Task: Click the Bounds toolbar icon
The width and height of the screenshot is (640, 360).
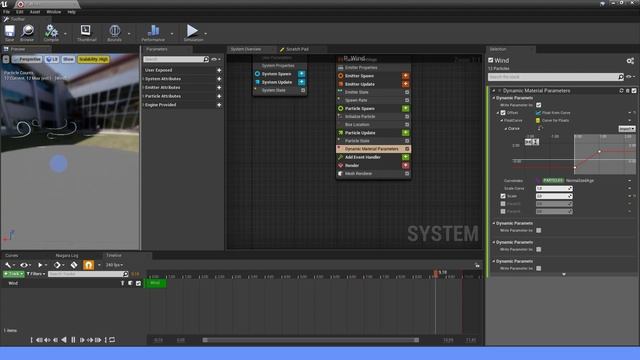Action: [115, 31]
